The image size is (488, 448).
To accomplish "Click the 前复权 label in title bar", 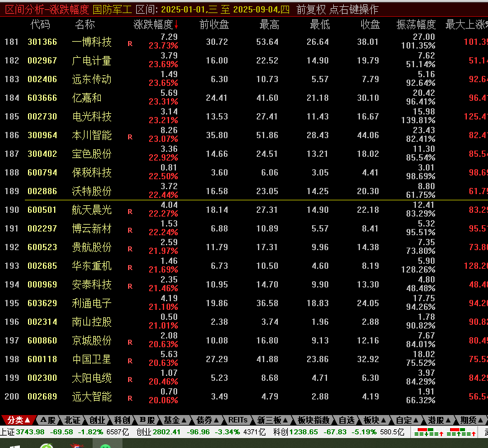I will click(x=311, y=10).
